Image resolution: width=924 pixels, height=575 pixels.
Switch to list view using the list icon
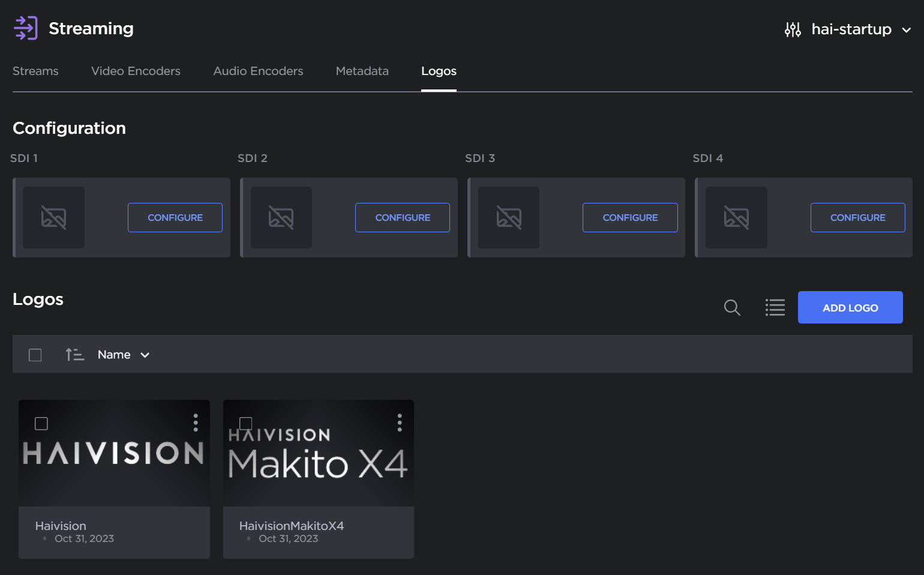click(x=775, y=307)
